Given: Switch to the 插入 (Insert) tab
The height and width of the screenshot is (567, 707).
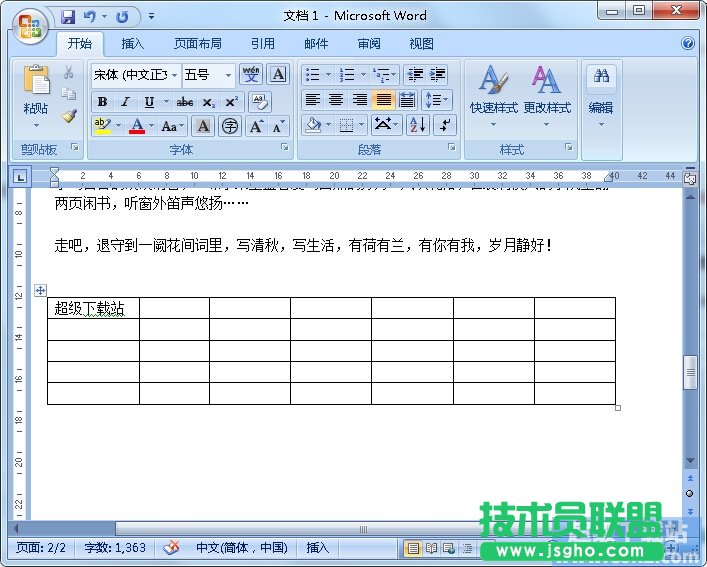Looking at the screenshot, I should pos(132,44).
